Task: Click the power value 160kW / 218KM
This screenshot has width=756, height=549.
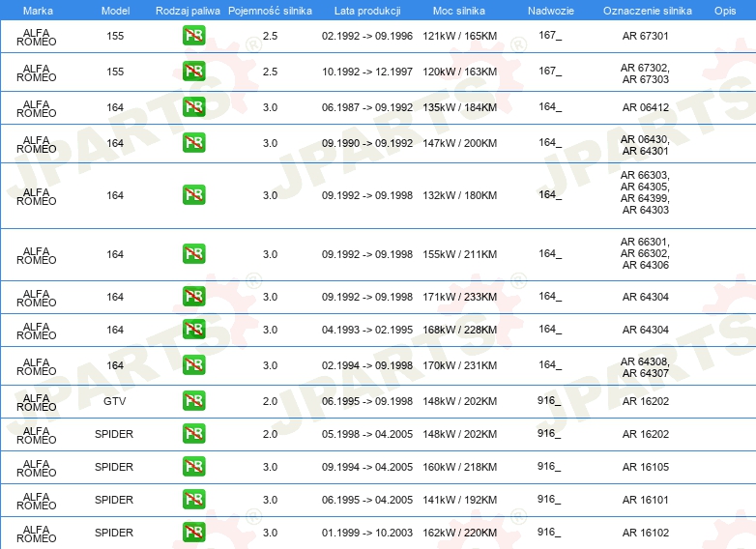Action: [459, 467]
